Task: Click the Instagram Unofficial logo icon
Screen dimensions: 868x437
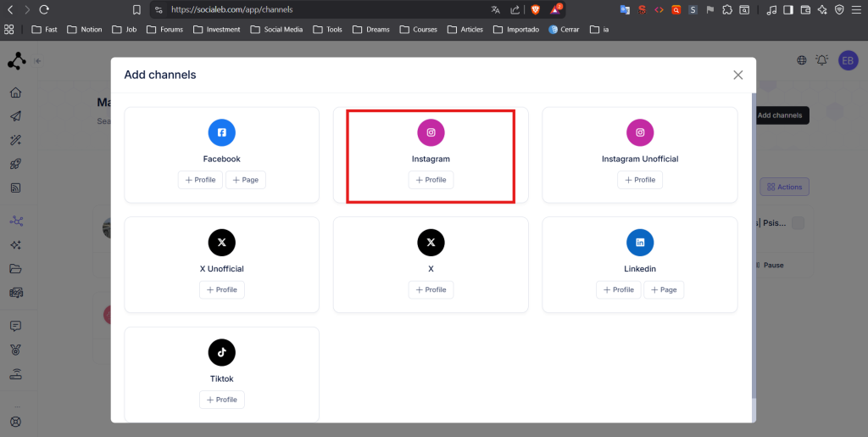Action: 640,132
